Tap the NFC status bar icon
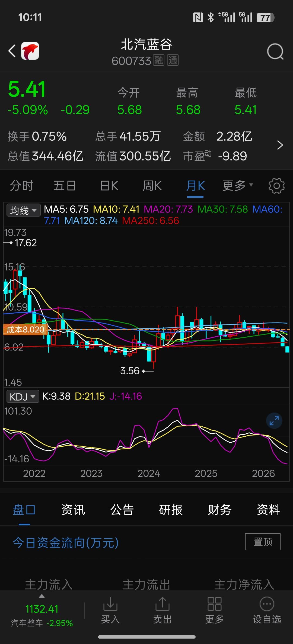 pos(198,18)
